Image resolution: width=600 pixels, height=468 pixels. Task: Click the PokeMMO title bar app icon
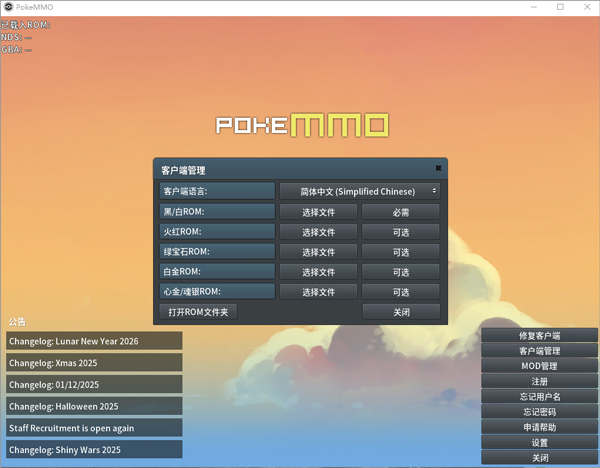[8, 7]
